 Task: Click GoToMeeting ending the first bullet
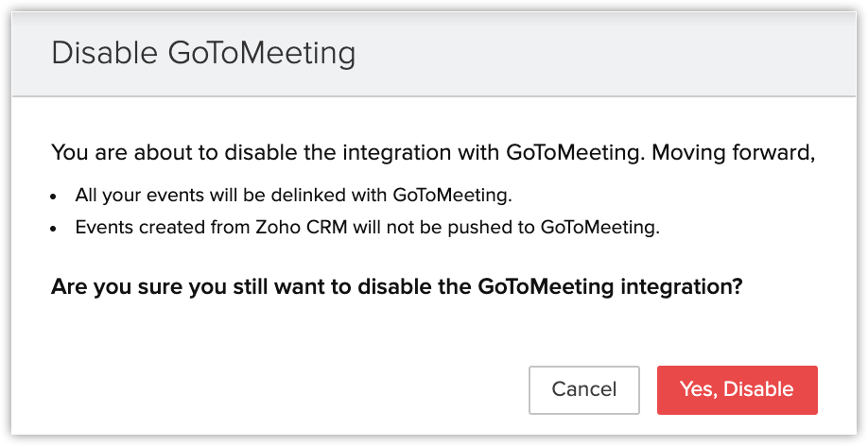[x=451, y=196]
